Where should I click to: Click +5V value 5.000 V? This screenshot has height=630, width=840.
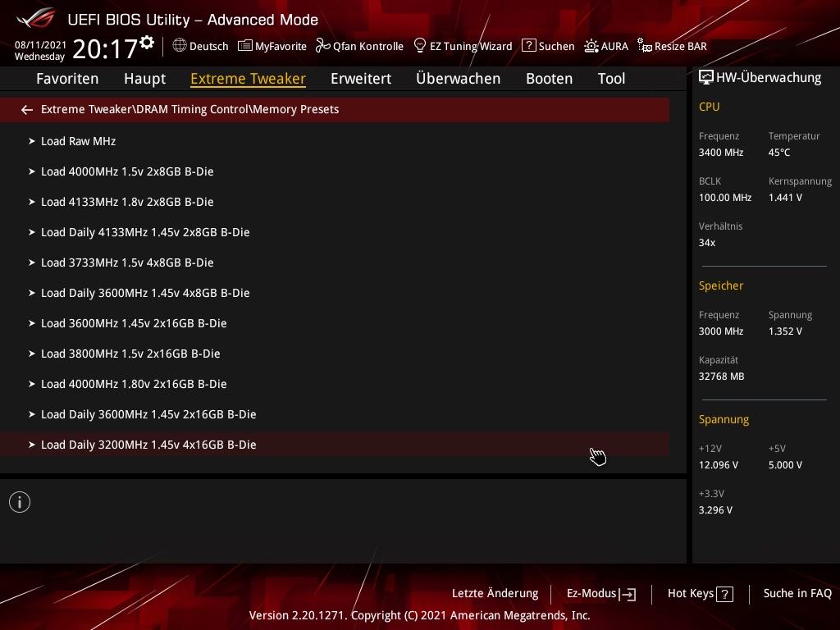tap(785, 465)
